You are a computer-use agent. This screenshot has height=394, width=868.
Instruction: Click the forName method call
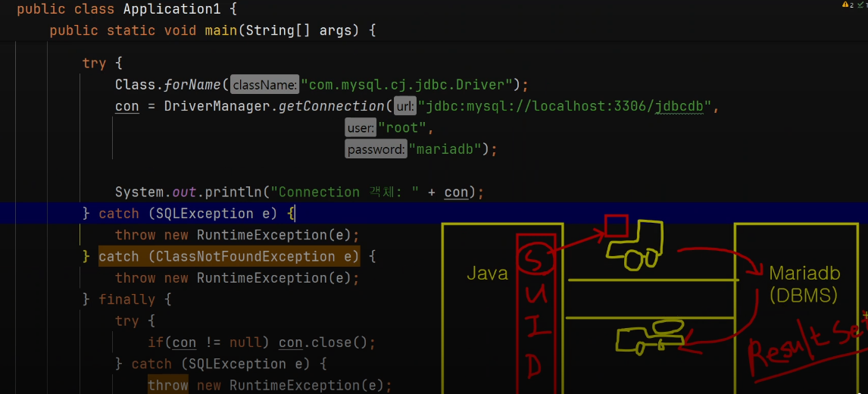[192, 85]
